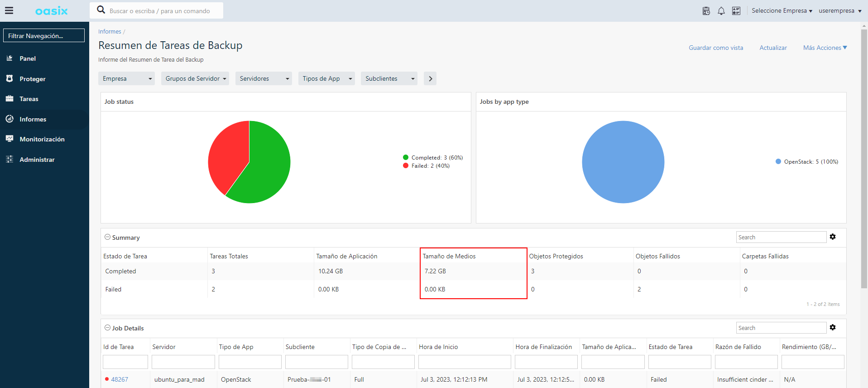
Task: Open task ID 48267 link
Action: coord(120,379)
